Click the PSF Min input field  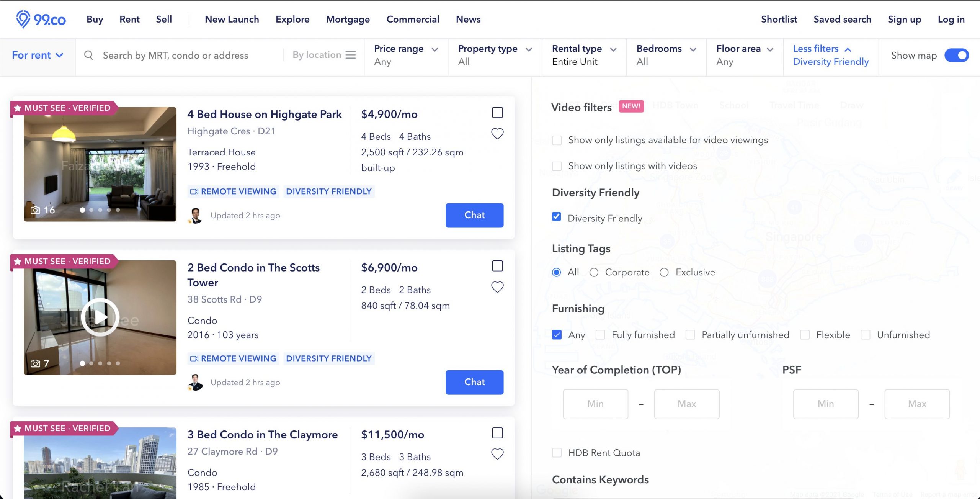(825, 404)
